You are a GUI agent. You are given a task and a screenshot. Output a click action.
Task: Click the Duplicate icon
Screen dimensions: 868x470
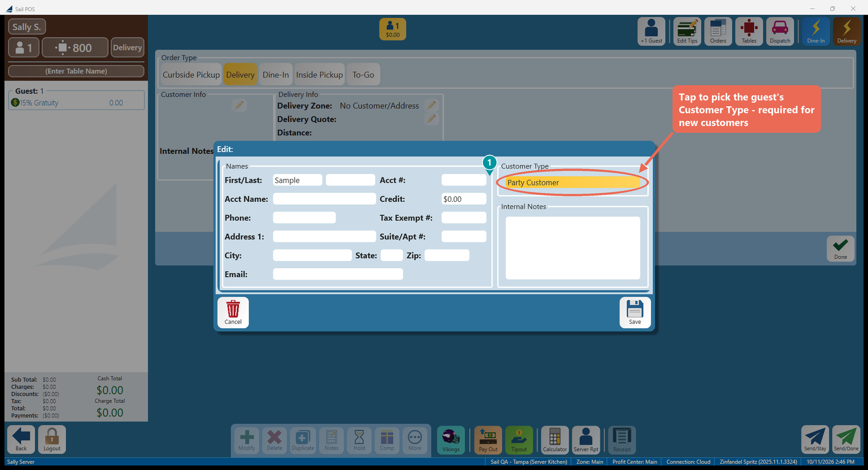[x=303, y=440]
